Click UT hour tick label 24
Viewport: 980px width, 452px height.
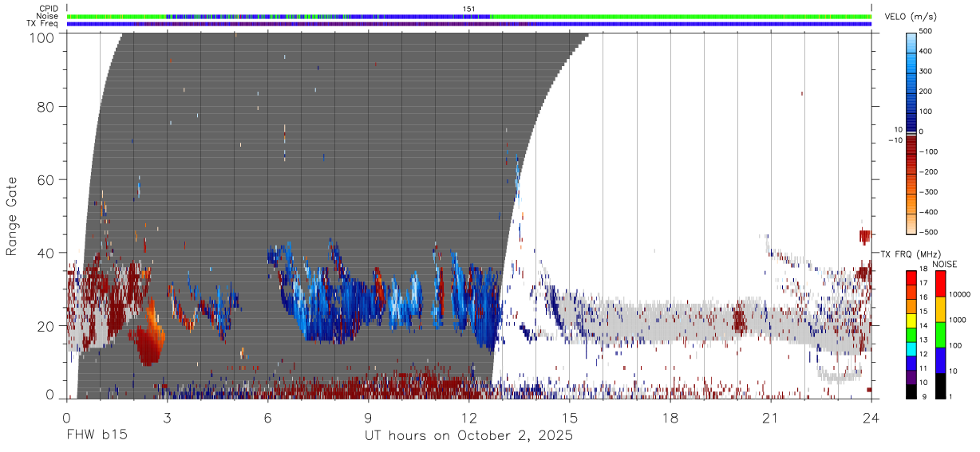[871, 418]
